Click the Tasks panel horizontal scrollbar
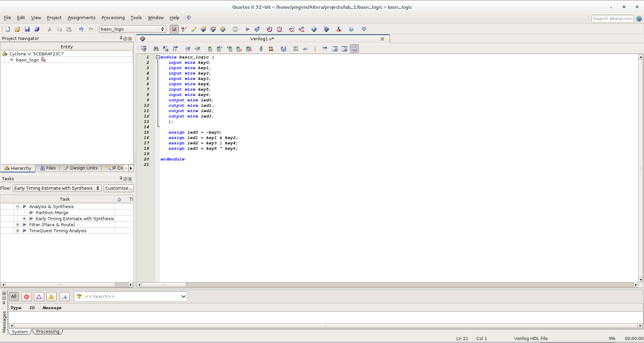Screen dimensions: 644x343 60,285
